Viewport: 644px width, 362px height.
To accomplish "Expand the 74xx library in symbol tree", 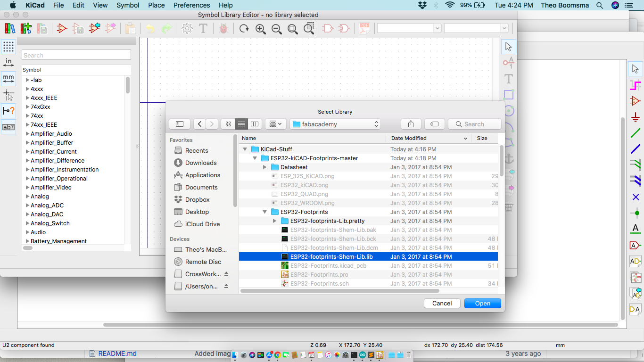I will pos(27,116).
